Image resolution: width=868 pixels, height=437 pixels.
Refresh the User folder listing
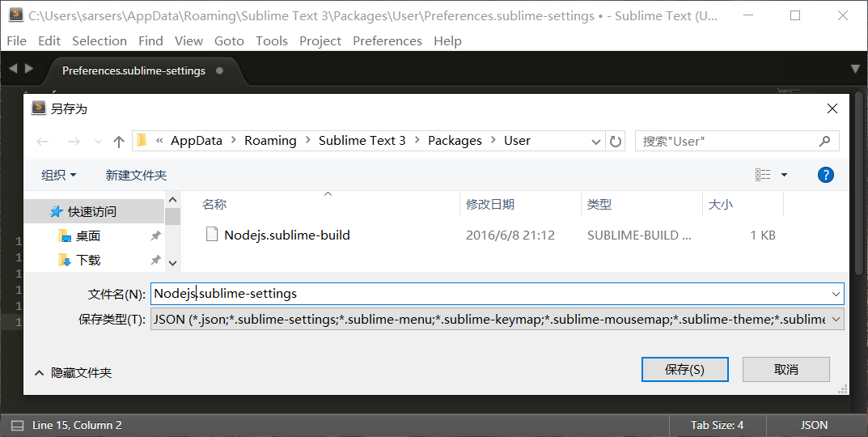[x=615, y=142]
